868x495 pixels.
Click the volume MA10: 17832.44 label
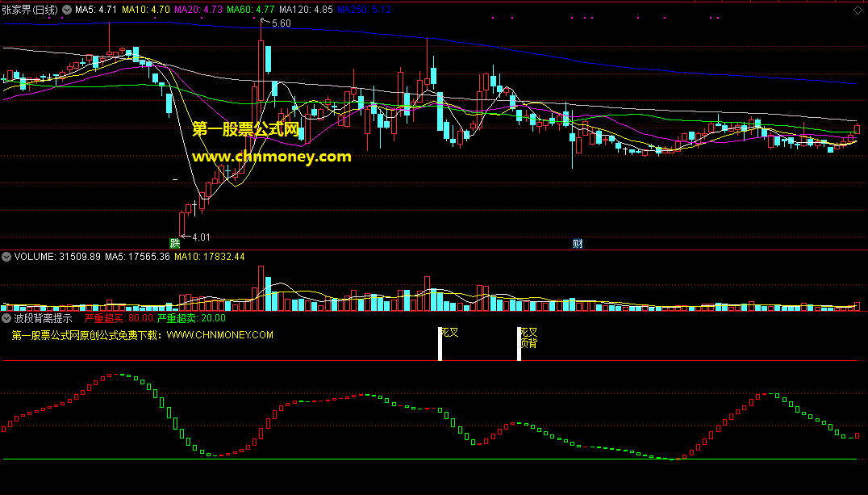pyautogui.click(x=209, y=257)
